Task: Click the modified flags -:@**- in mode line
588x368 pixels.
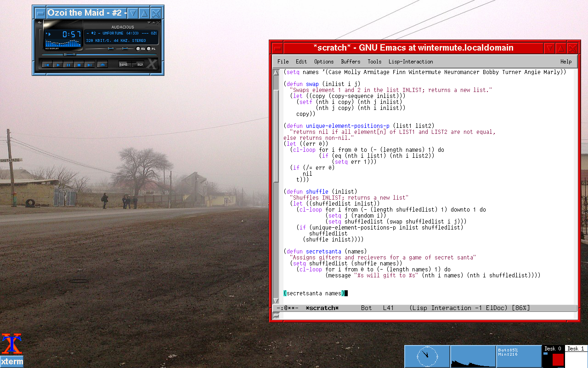Action: point(287,308)
